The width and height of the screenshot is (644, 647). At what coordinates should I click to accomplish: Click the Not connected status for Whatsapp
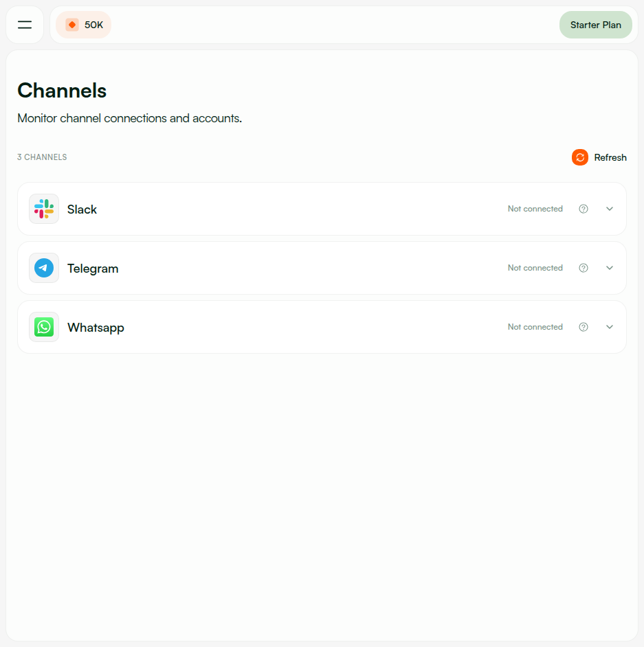point(535,327)
